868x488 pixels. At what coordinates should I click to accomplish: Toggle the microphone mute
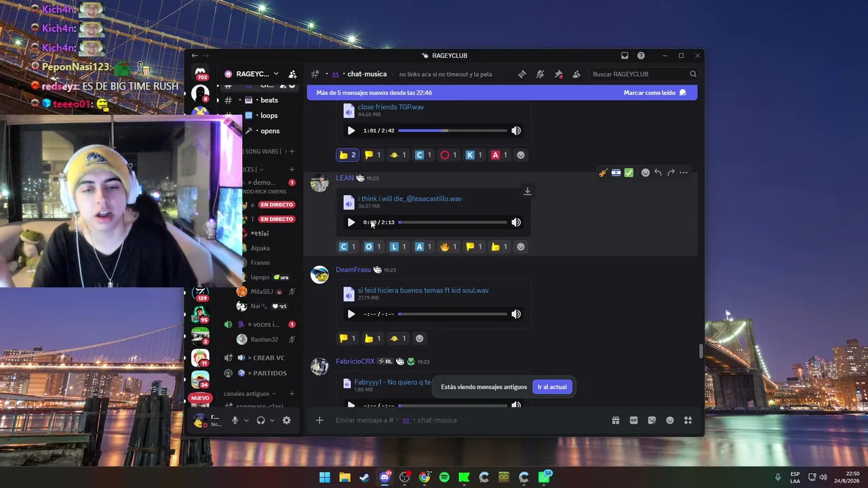pyautogui.click(x=235, y=420)
